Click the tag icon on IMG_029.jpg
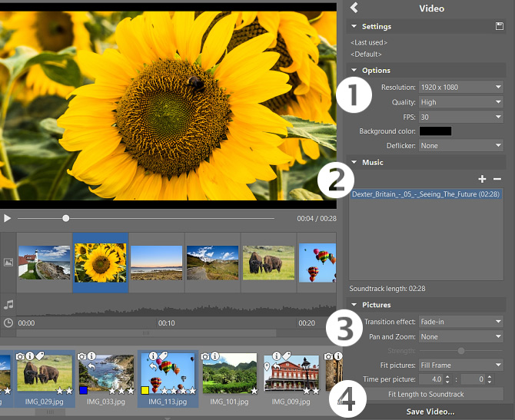This screenshot has height=420, width=515. pyautogui.click(x=40, y=356)
